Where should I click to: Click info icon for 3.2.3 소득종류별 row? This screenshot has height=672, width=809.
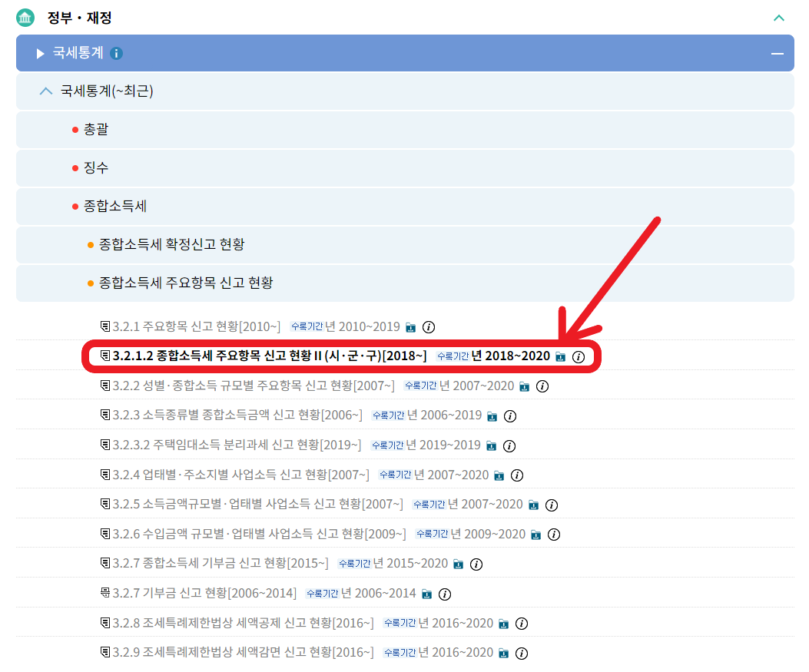tap(509, 416)
